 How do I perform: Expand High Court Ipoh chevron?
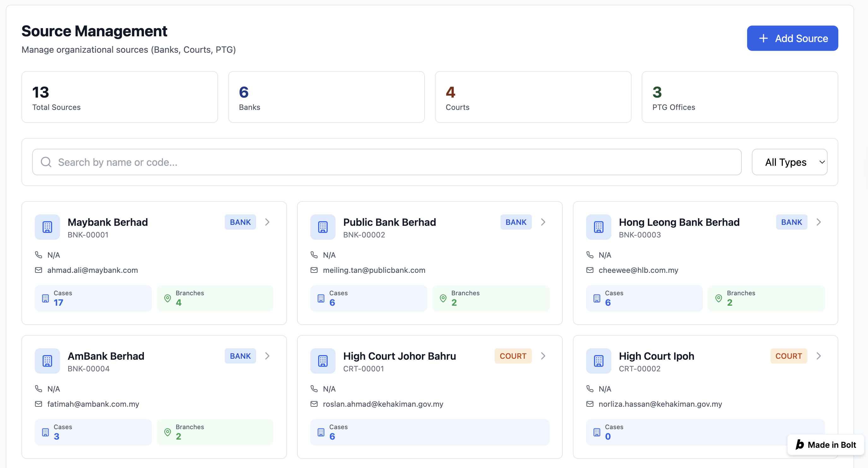pos(818,356)
